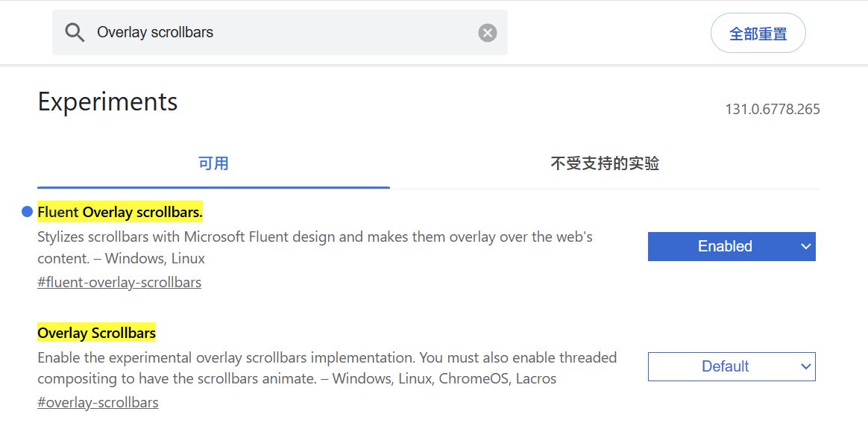This screenshot has height=429, width=868.
Task: Follow the #fluent-overlay-scrollbars anchor link
Action: coord(119,282)
